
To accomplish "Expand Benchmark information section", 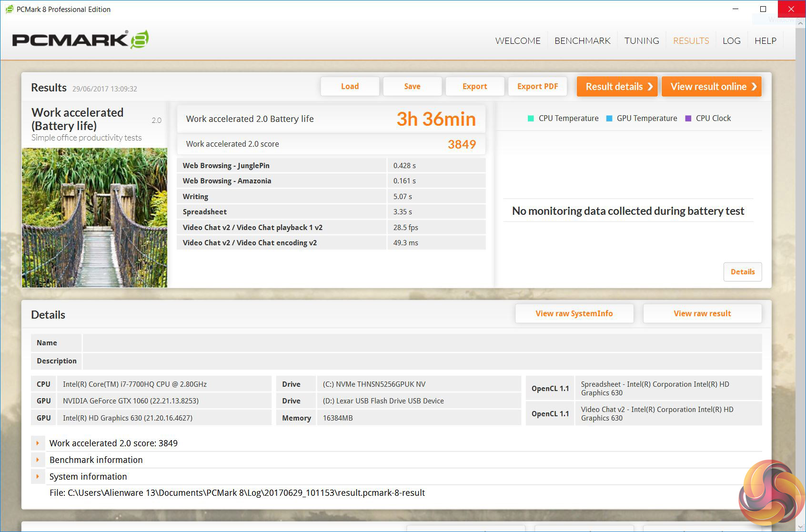I will (x=38, y=460).
